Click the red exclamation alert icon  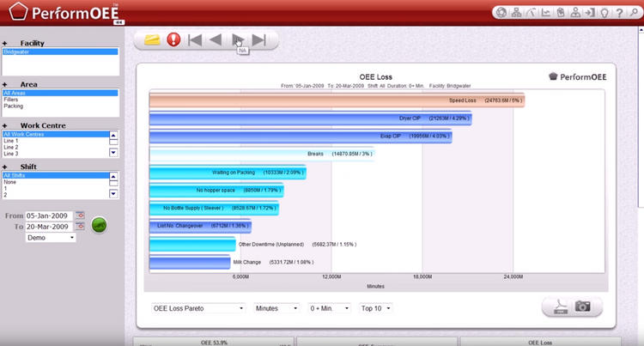click(x=173, y=39)
